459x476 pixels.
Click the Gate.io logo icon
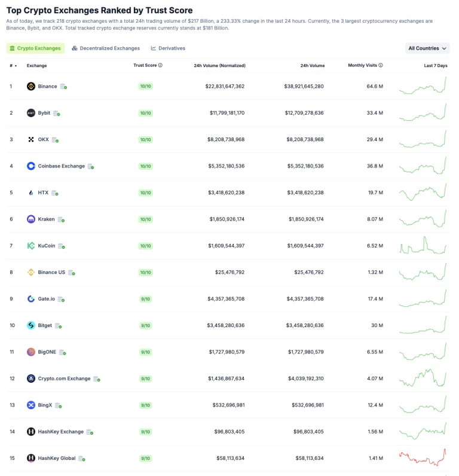(31, 299)
